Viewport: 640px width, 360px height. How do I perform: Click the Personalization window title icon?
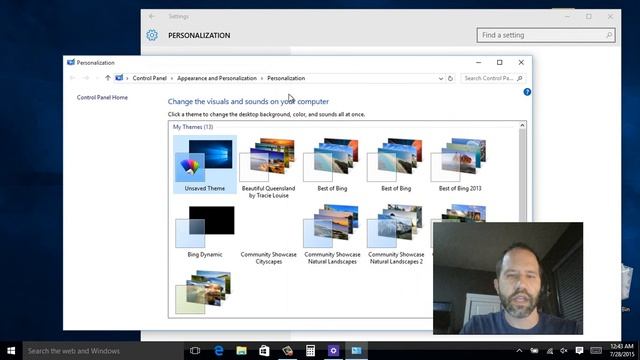pyautogui.click(x=71, y=62)
